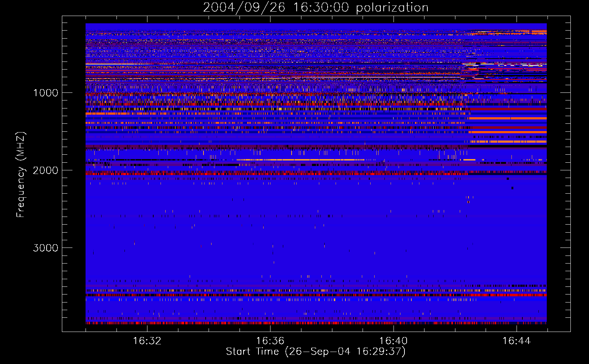Select the x-axis label 'Start Time (26-Sep-04 16:29:37)'
This screenshot has width=589, height=364.
(x=316, y=352)
